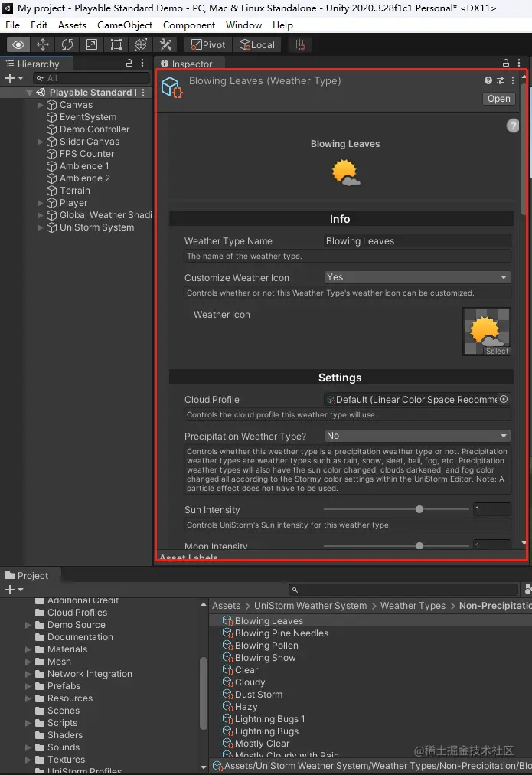This screenshot has height=775, width=532.
Task: Lock the Hierarchy panel
Action: tap(129, 64)
